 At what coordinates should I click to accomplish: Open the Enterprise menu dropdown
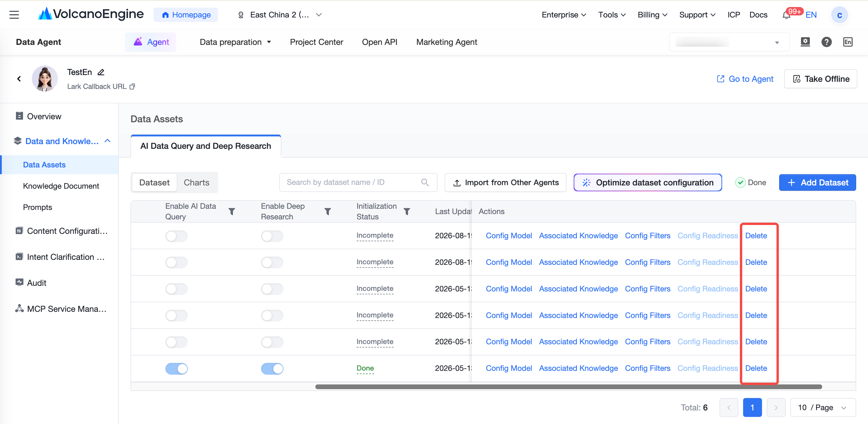564,15
